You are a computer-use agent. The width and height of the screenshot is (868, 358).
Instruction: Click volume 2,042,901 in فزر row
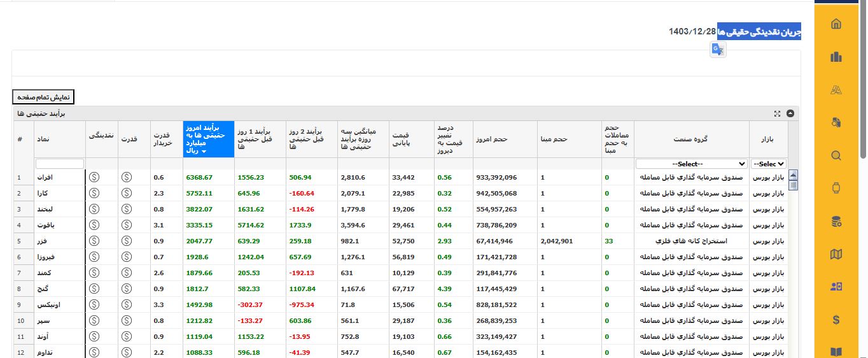coord(557,241)
